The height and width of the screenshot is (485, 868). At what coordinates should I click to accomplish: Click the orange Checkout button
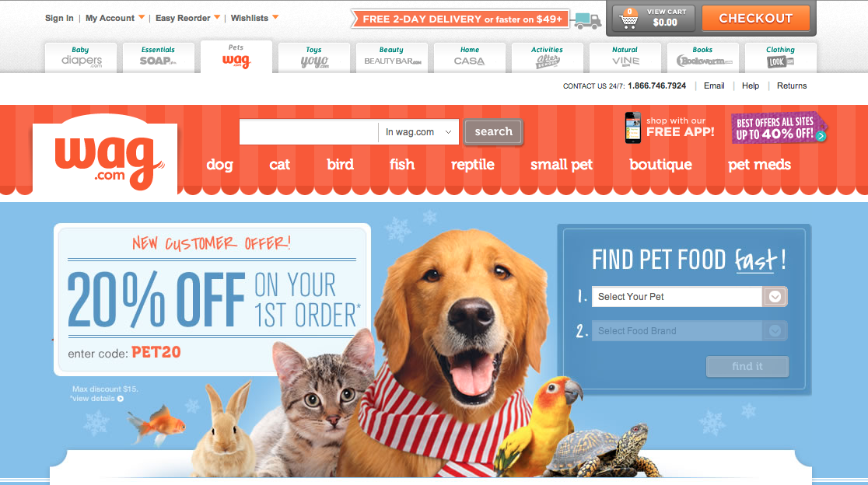(x=756, y=18)
